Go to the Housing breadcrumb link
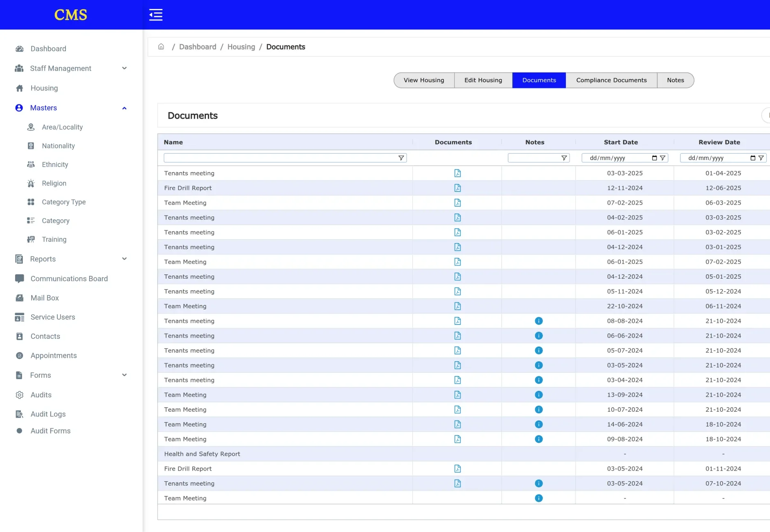770x532 pixels. point(241,47)
